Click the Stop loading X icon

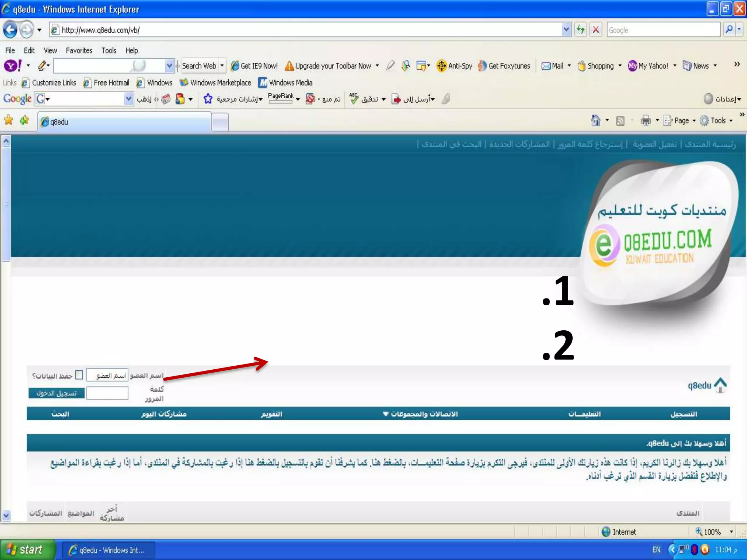pos(596,30)
